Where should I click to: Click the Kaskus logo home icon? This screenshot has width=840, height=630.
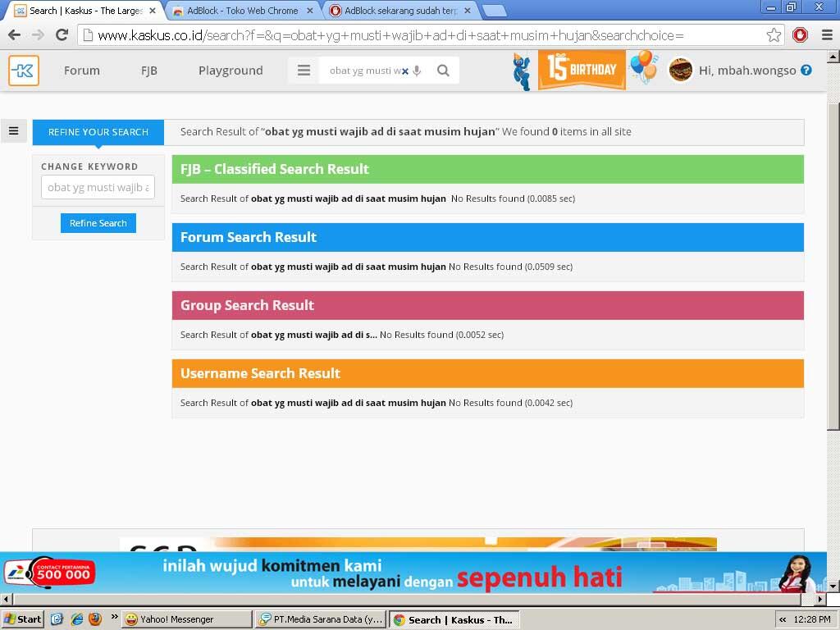coord(24,71)
